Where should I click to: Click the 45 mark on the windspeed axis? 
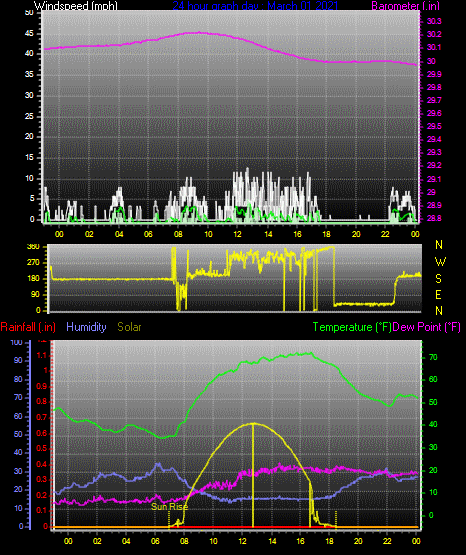coord(29,34)
